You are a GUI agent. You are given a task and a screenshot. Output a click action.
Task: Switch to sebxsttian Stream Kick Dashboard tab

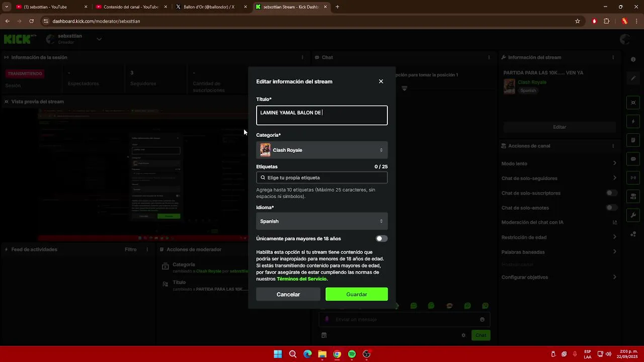point(290,7)
